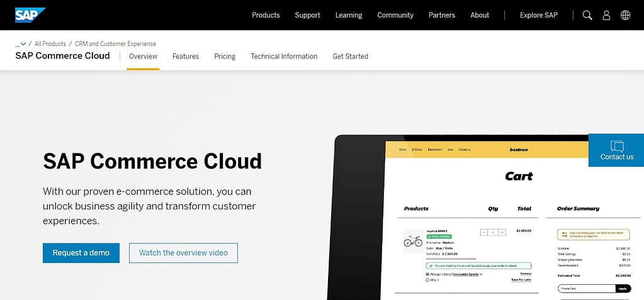Switch to the Pricing tab

[225, 57]
